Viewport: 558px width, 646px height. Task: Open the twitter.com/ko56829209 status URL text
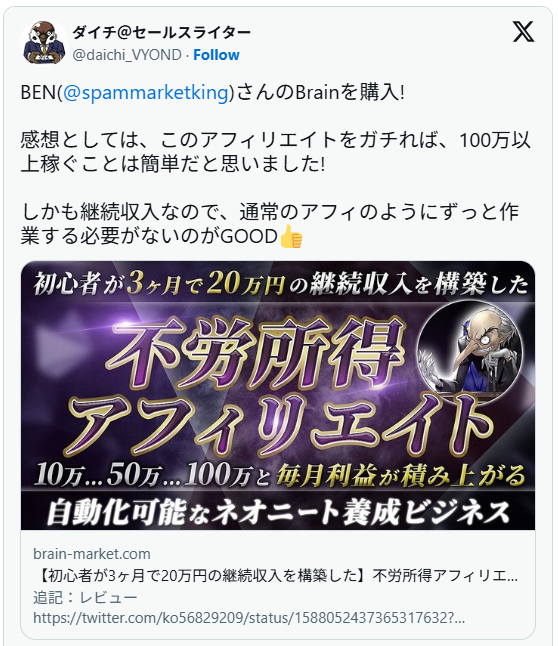click(249, 618)
